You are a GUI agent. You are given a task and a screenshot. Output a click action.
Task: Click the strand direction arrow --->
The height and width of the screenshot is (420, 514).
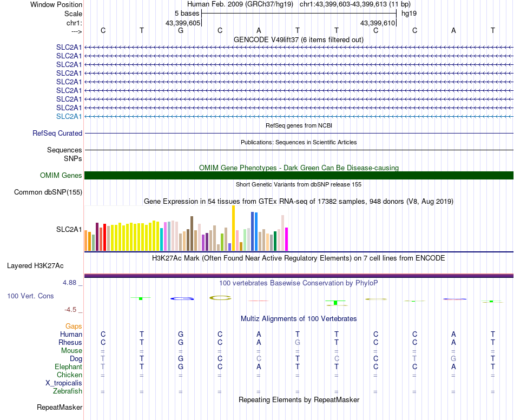point(77,31)
